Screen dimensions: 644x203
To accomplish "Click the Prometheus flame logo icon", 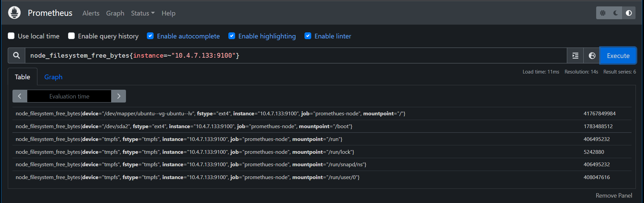I will pos(14,13).
